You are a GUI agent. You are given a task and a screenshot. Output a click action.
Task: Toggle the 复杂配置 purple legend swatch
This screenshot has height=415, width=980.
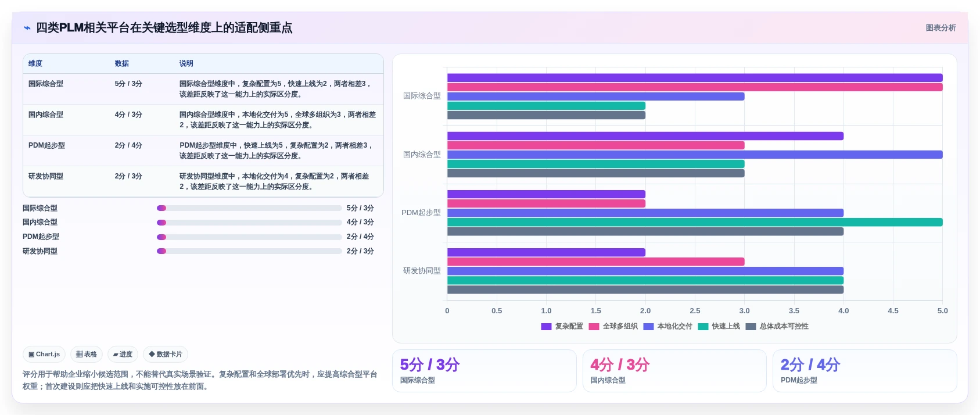pos(546,327)
